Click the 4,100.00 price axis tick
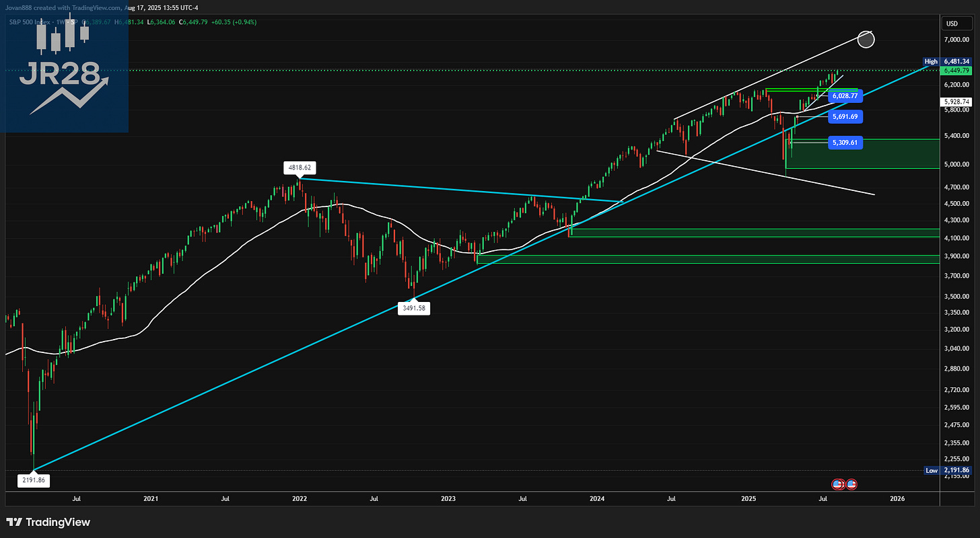This screenshot has height=538, width=980. coord(957,237)
